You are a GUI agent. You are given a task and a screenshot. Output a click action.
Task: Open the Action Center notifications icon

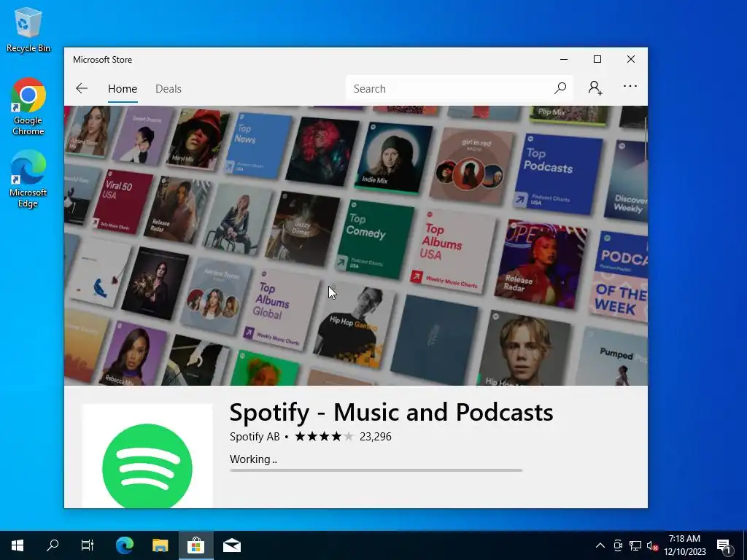point(724,546)
